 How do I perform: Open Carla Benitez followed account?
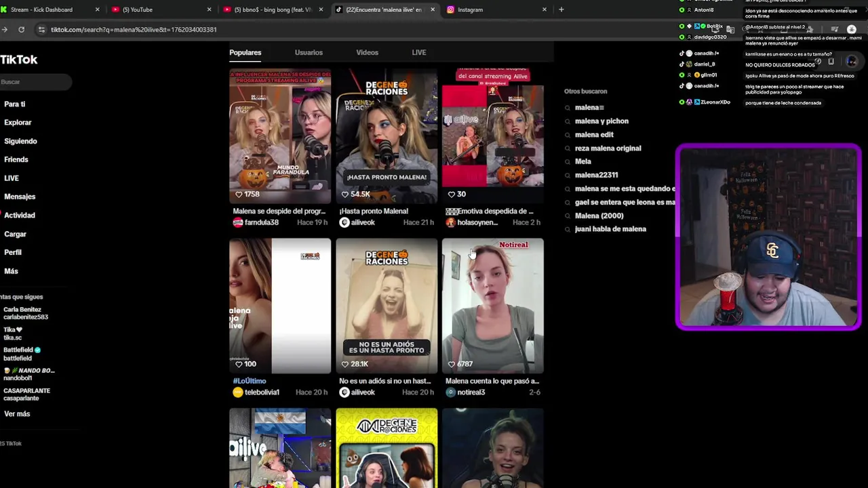pyautogui.click(x=26, y=313)
